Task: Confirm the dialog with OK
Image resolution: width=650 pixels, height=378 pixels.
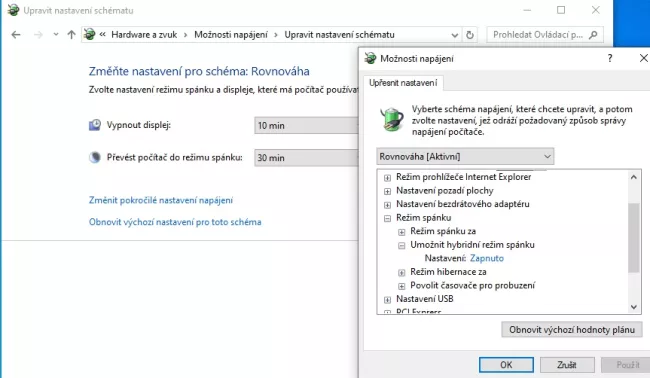Action: pyautogui.click(x=506, y=365)
